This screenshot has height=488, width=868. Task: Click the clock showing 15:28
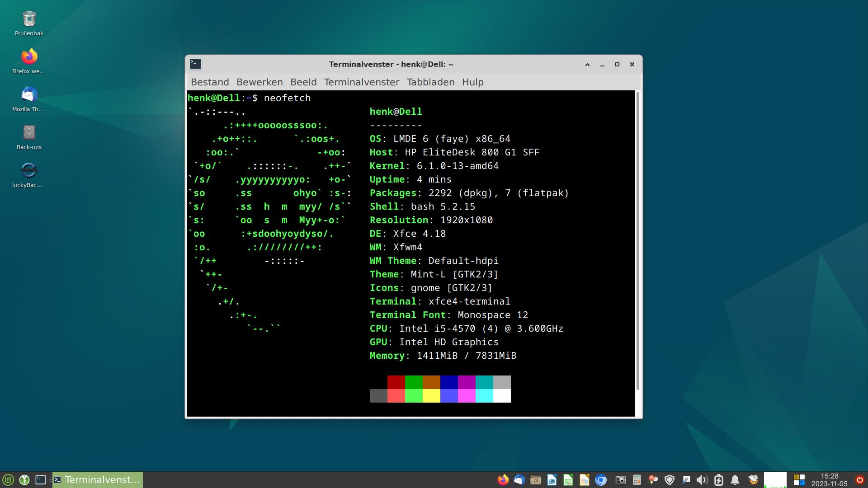tap(829, 480)
